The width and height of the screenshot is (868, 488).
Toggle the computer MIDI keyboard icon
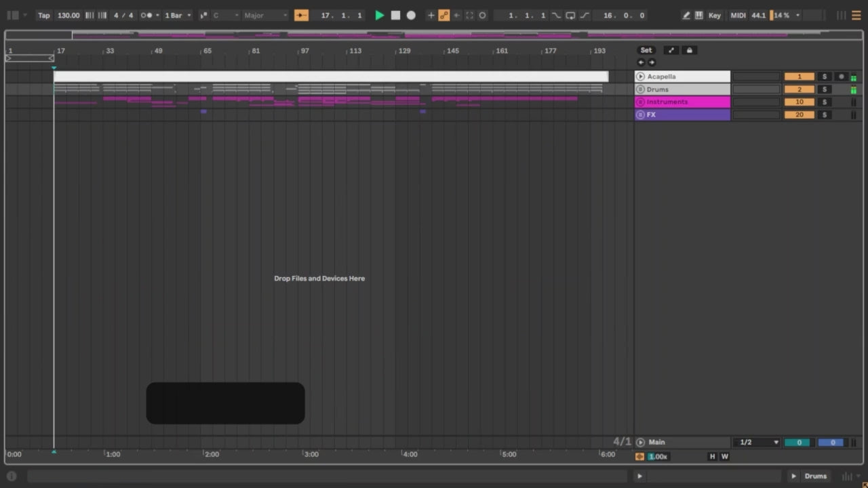pyautogui.click(x=699, y=15)
